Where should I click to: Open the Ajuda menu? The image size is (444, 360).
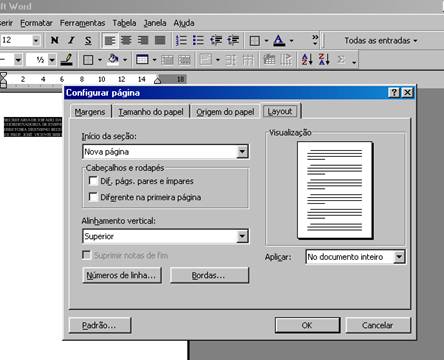(184, 23)
